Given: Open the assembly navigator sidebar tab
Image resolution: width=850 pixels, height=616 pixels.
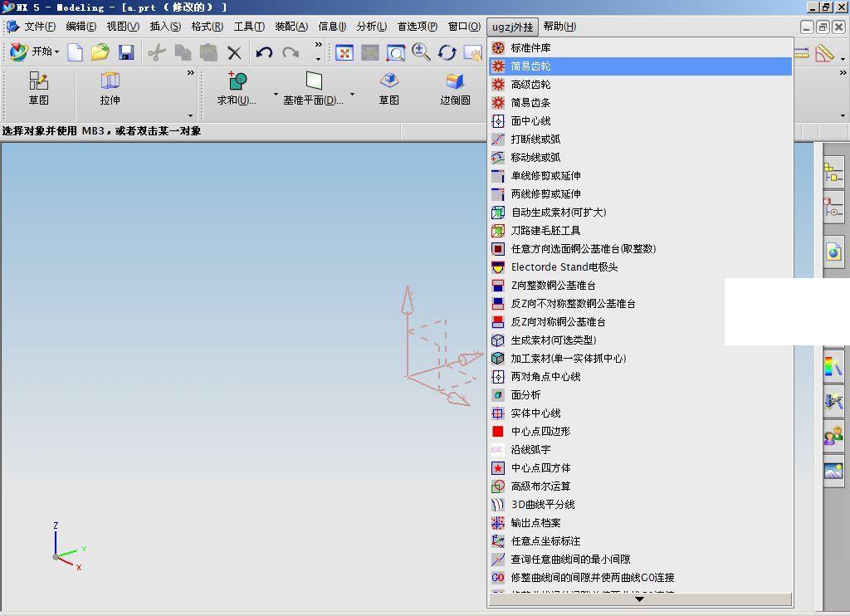Looking at the screenshot, I should [x=833, y=174].
